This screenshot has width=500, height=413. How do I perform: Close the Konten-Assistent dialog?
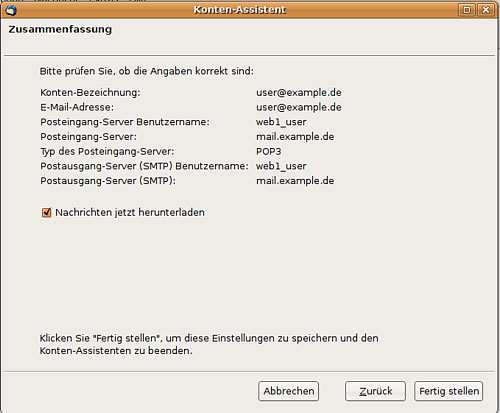click(486, 10)
